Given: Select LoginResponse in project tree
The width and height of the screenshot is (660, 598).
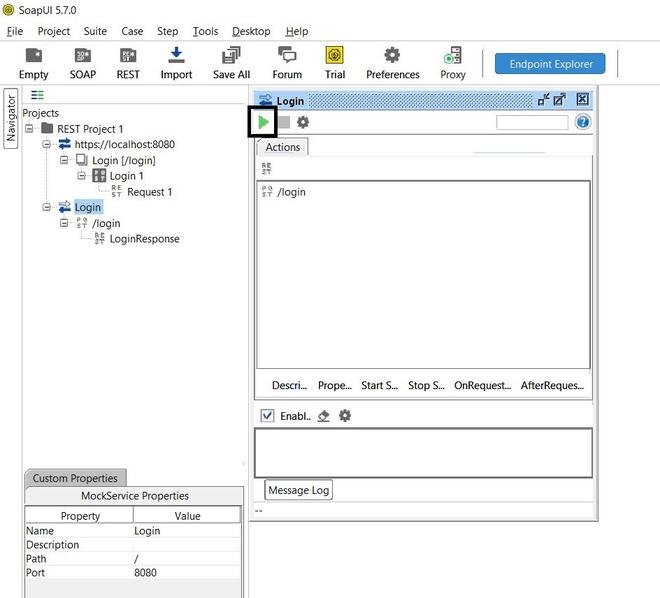Looking at the screenshot, I should coord(144,239).
